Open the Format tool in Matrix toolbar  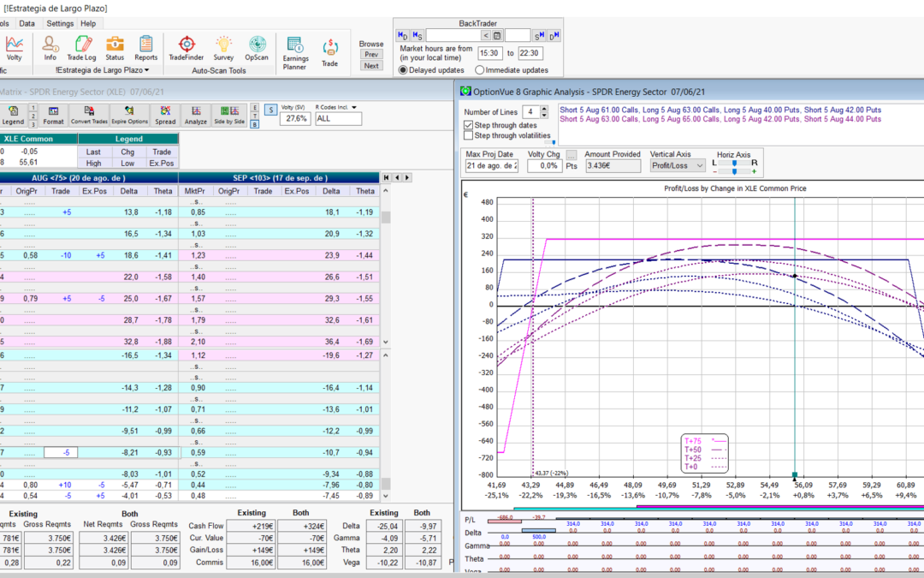click(53, 115)
